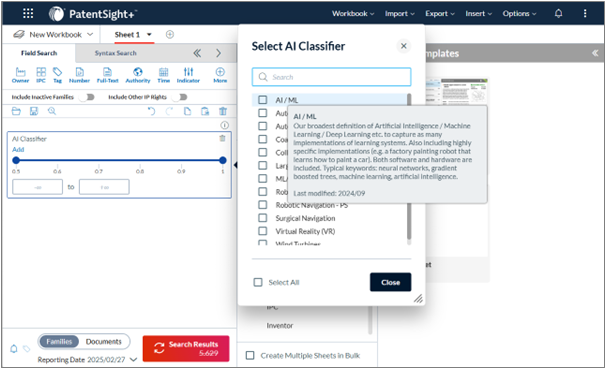Open the Import dropdown menu
Viewport: 606px width, 370px height.
click(x=400, y=14)
